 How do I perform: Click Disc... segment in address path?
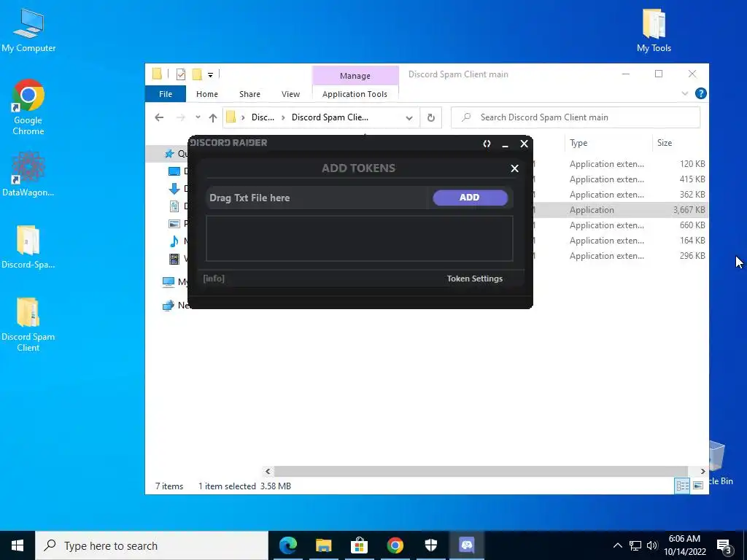coord(263,117)
